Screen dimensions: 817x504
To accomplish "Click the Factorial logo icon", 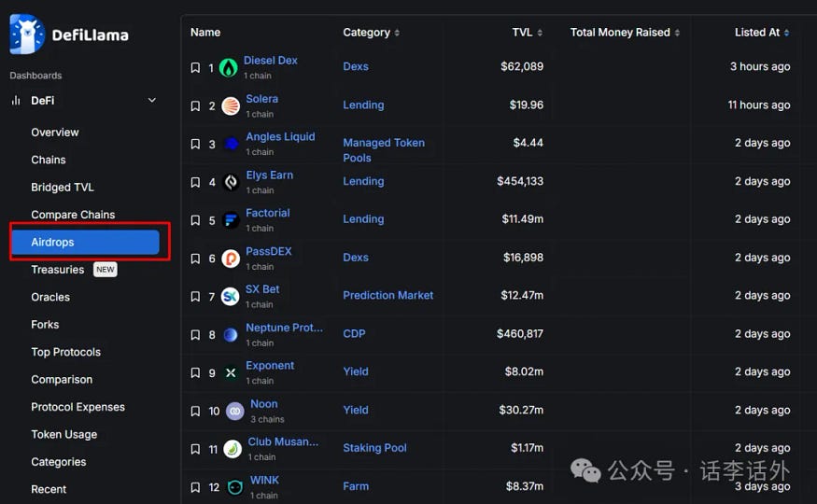I will [x=231, y=220].
